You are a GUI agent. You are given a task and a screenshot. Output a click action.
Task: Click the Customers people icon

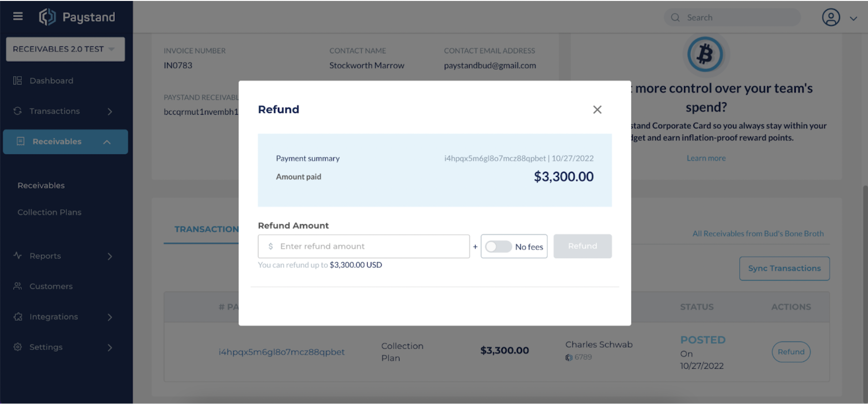click(18, 286)
